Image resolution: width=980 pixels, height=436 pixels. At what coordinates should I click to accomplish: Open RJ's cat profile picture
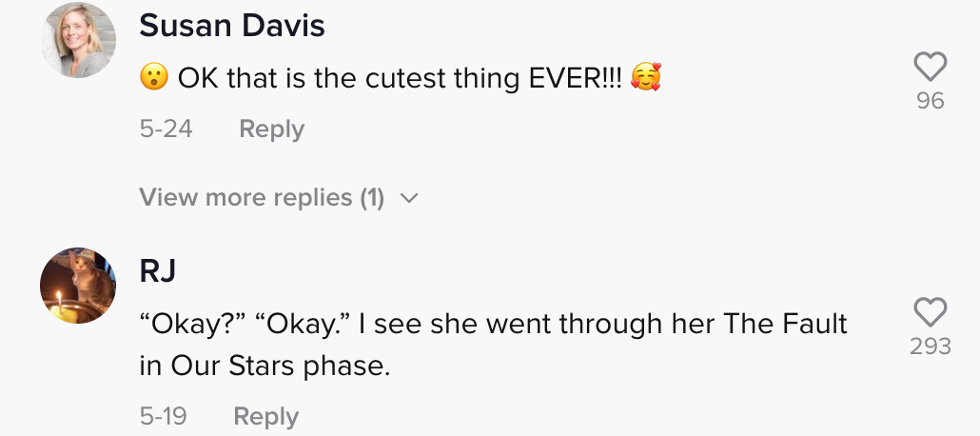[x=79, y=285]
